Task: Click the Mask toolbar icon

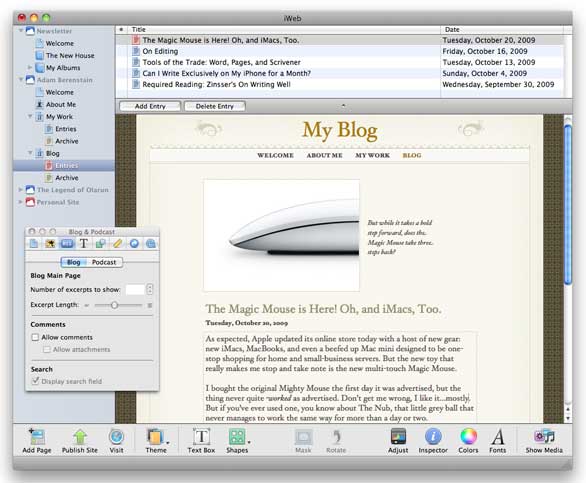Action: [x=303, y=437]
